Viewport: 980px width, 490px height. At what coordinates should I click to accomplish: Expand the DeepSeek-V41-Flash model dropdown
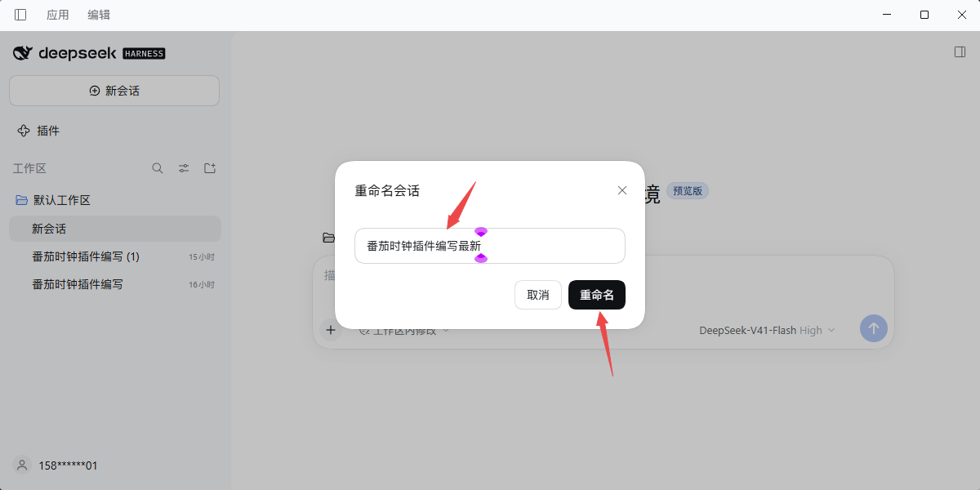767,330
